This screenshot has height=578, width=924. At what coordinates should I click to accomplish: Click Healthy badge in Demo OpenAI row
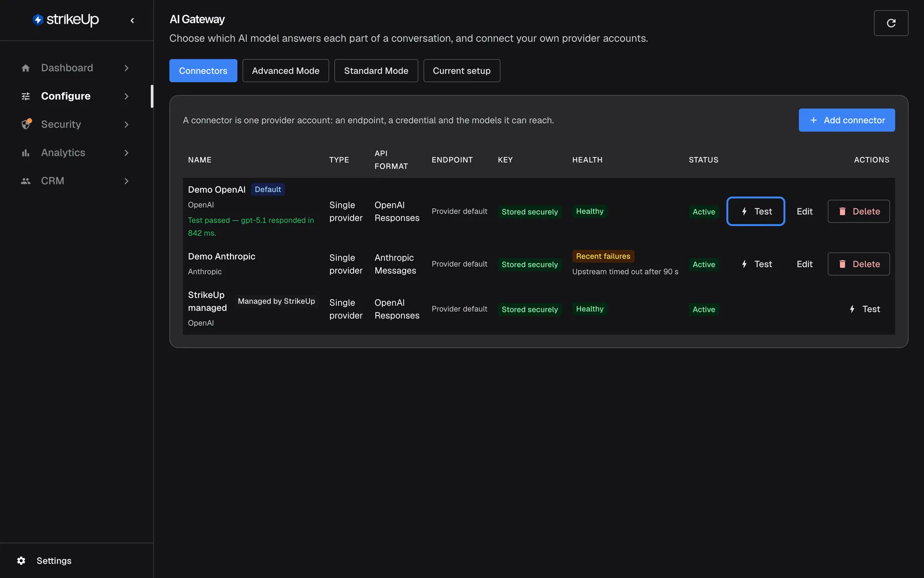590,211
